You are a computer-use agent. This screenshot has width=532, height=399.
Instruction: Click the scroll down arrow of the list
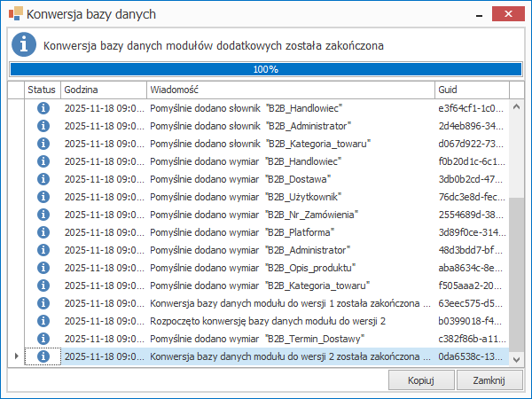tap(517, 357)
